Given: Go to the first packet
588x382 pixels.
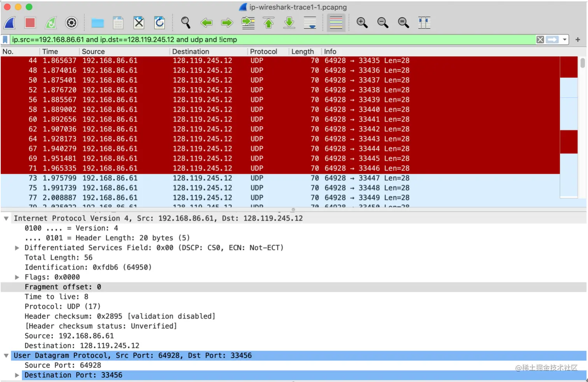Looking at the screenshot, I should click(x=268, y=23).
